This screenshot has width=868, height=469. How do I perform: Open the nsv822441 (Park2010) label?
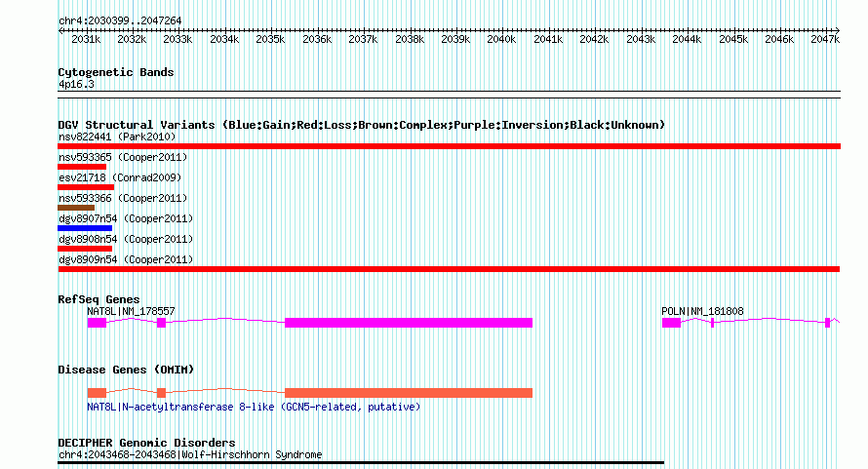(117, 137)
